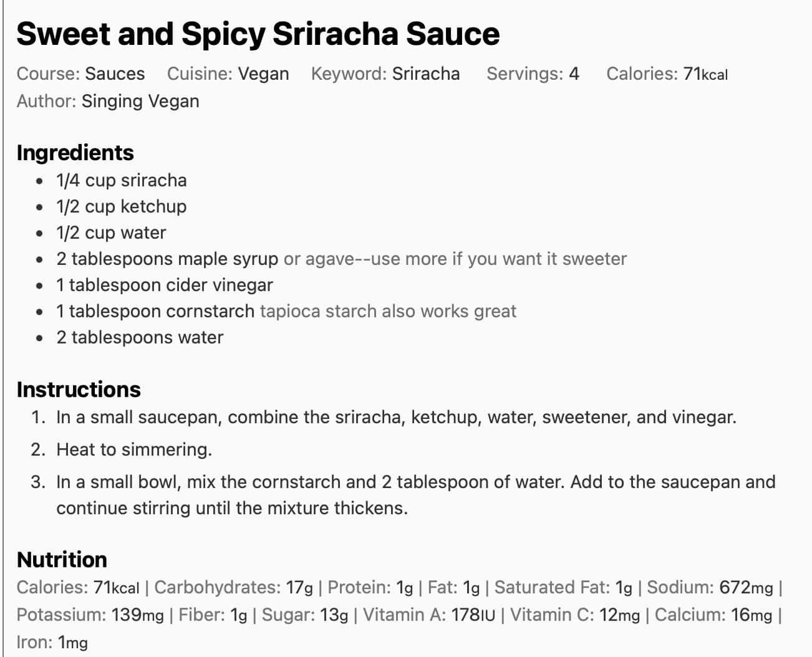The width and height of the screenshot is (812, 657).
Task: Click the Sweet and Spicy Sriracha Sauce title
Action: coord(258,34)
